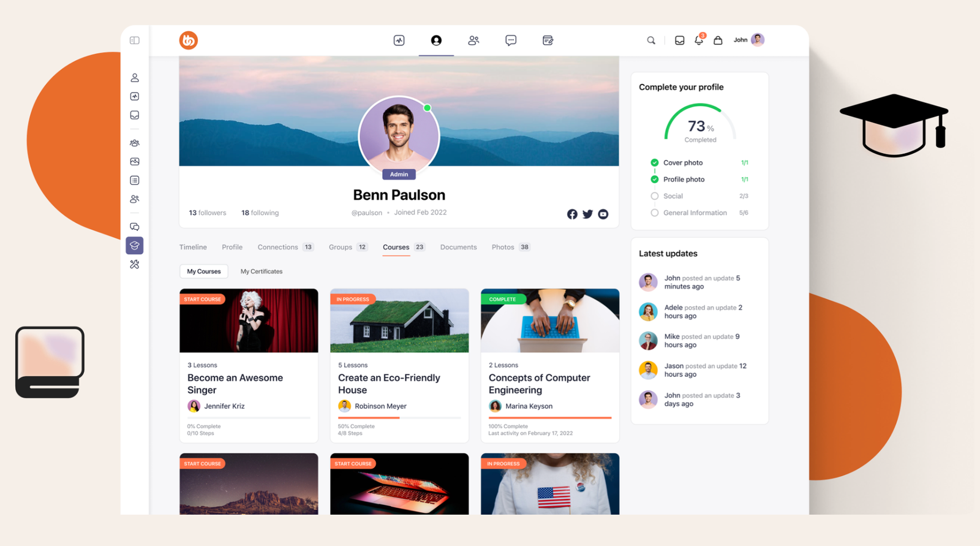Click Benn Paulson's profile avatar
Image resolution: width=980 pixels, height=546 pixels.
pos(399,135)
